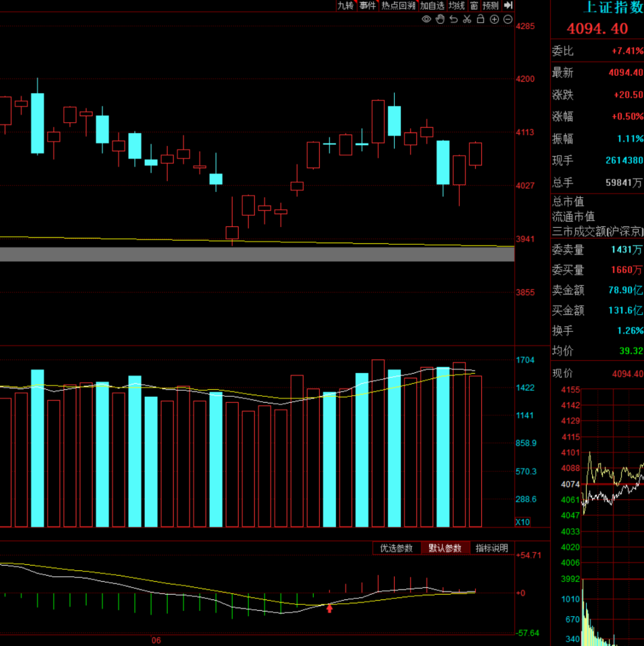The image size is (644, 646).
Task: Click the 委买量 1660万 value
Action: (627, 270)
